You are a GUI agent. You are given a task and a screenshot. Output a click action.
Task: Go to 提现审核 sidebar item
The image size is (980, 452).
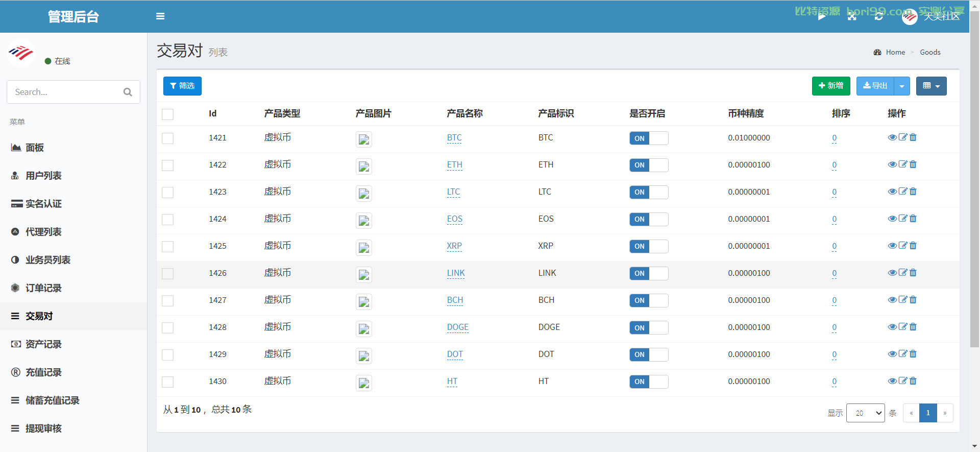pos(43,429)
